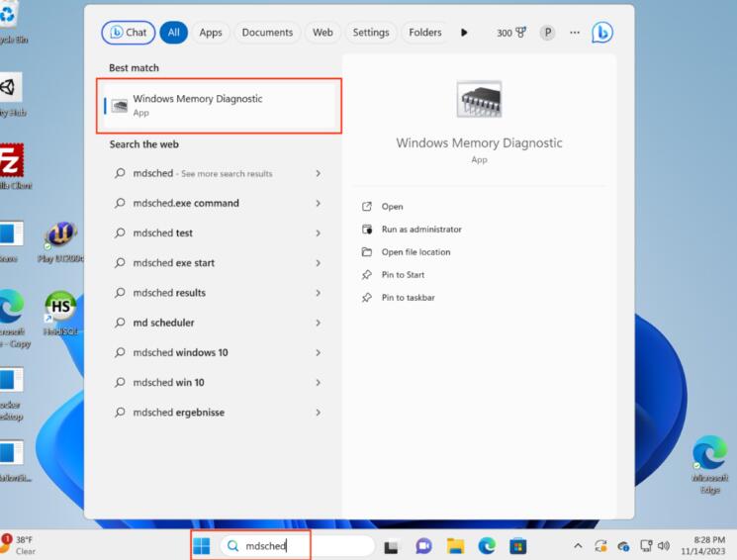Open Windows Memory Diagnostic best match result
The width and height of the screenshot is (737, 560).
tap(222, 105)
